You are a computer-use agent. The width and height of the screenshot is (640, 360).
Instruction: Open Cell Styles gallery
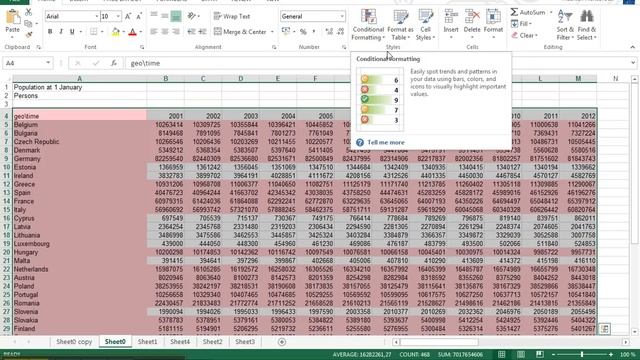click(425, 25)
